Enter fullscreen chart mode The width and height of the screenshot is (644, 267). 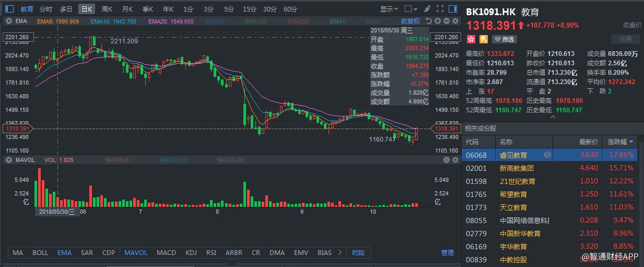point(439,9)
